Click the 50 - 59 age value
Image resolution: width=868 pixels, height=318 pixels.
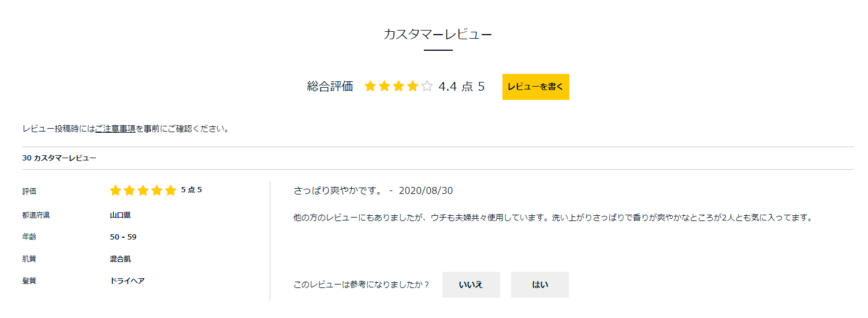tap(123, 237)
